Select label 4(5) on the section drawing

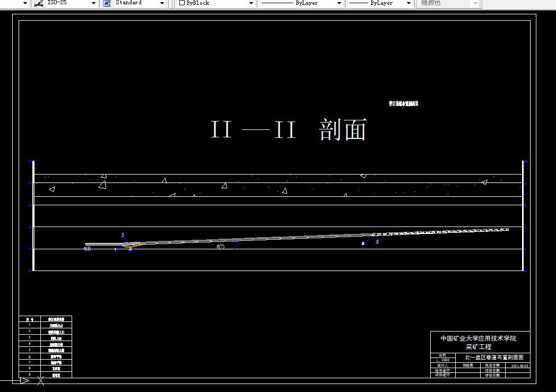[87, 249]
